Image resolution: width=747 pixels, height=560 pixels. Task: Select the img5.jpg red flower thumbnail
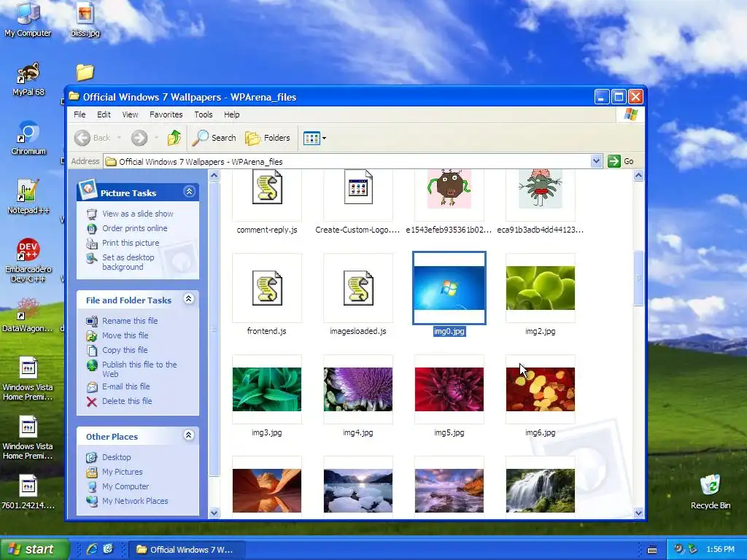pos(449,389)
